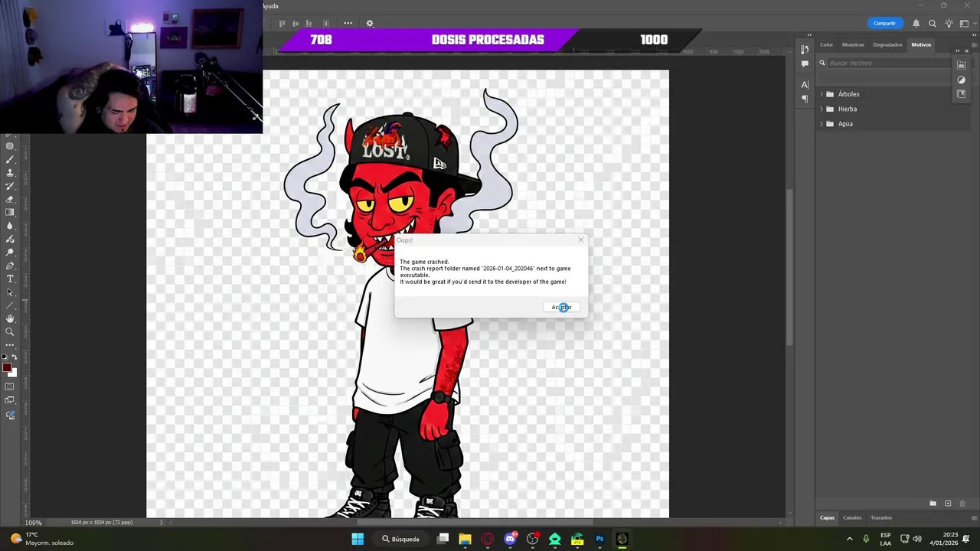Viewport: 980px width, 551px height.
Task: Open Photoshop search magnifier icon
Action: [x=933, y=24]
